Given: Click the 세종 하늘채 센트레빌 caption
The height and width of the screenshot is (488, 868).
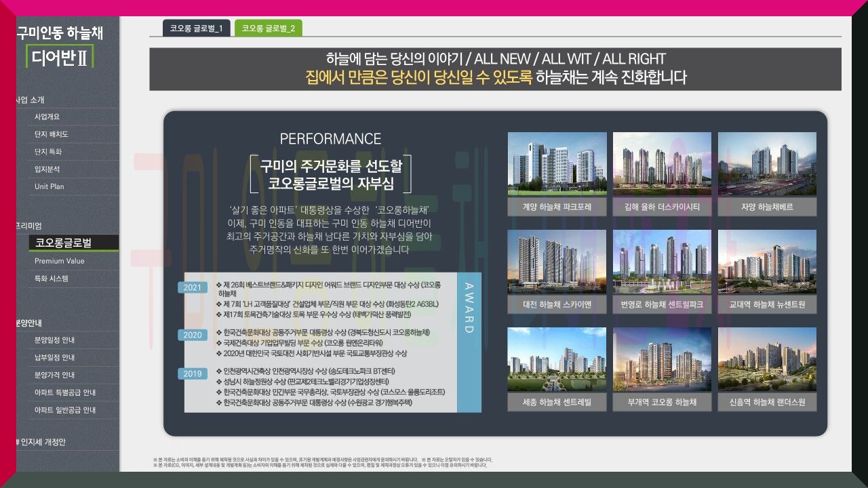Looking at the screenshot, I should [x=557, y=403].
